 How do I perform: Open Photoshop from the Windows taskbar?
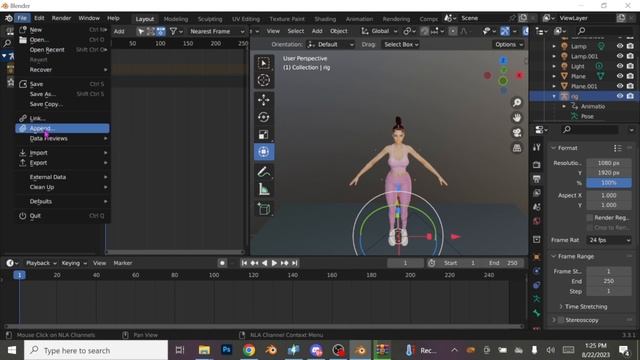[x=227, y=350]
